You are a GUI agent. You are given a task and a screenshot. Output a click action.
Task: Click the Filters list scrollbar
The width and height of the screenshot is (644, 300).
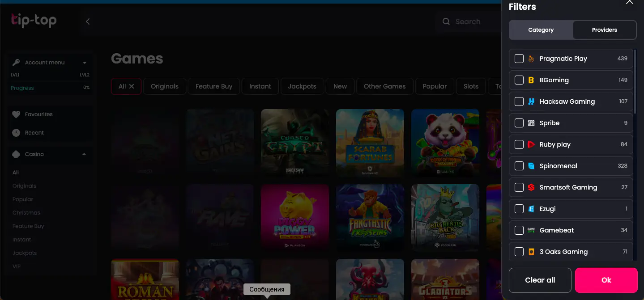(635, 80)
